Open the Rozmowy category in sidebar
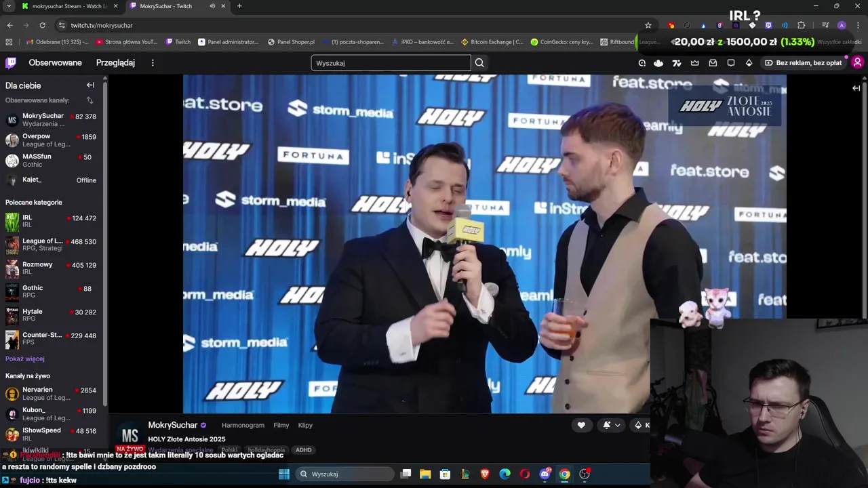This screenshot has height=488, width=868. click(x=52, y=268)
